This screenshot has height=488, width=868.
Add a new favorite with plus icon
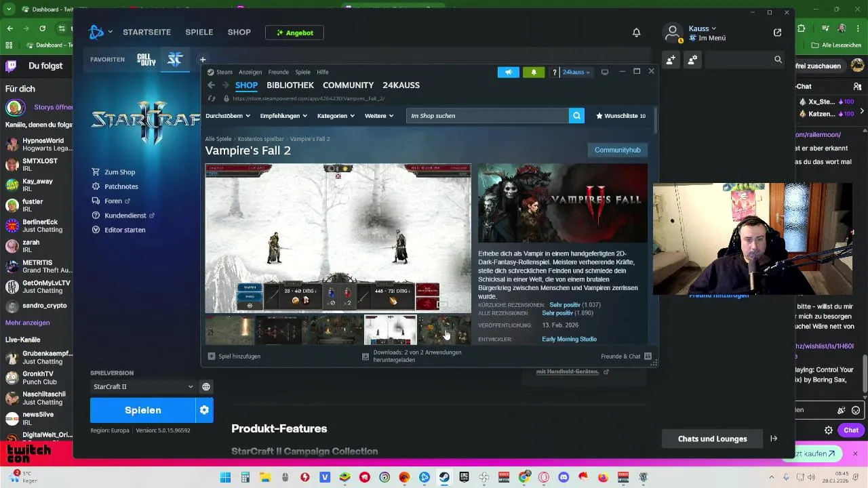click(202, 60)
